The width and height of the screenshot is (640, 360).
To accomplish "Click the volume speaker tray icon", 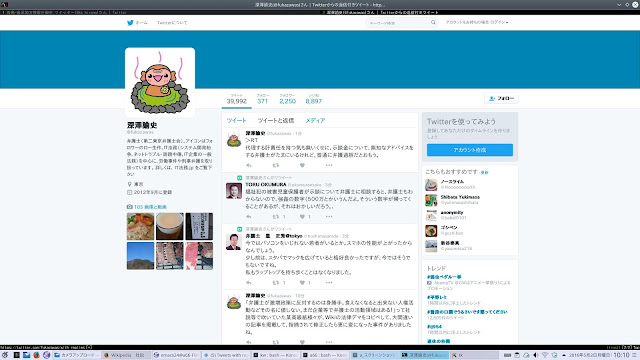I will (536, 355).
